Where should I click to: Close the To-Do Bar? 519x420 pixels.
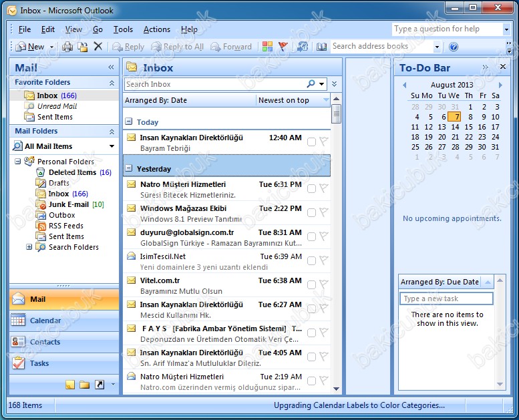[x=503, y=67]
